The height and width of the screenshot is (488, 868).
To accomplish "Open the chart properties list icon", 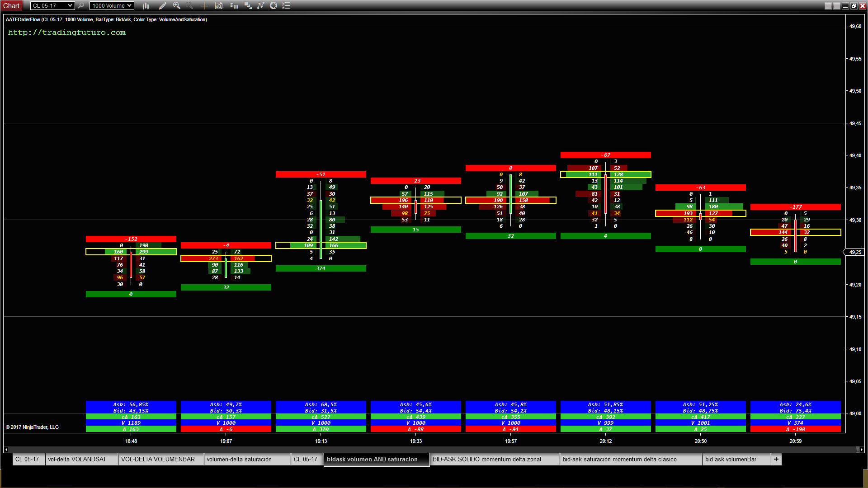I will [x=286, y=6].
